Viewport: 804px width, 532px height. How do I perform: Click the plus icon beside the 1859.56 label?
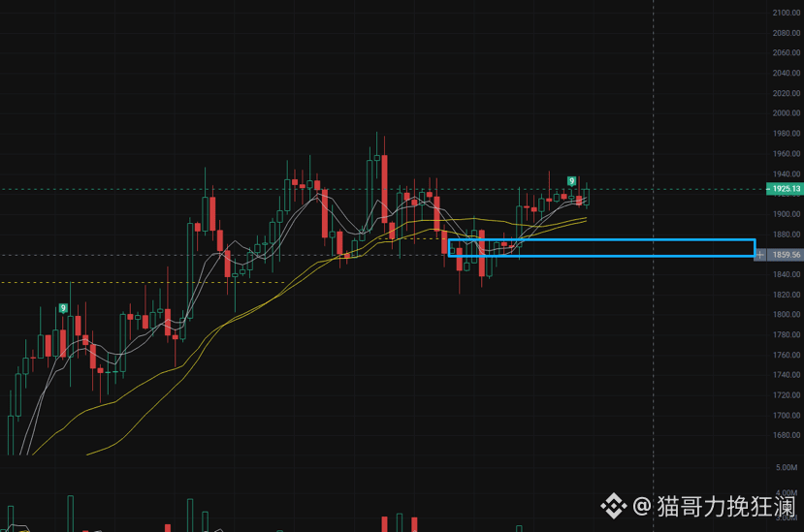[x=760, y=255]
